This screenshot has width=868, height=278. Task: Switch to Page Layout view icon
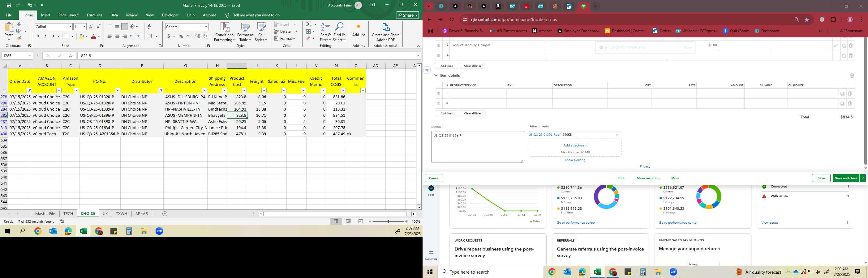tap(348, 221)
